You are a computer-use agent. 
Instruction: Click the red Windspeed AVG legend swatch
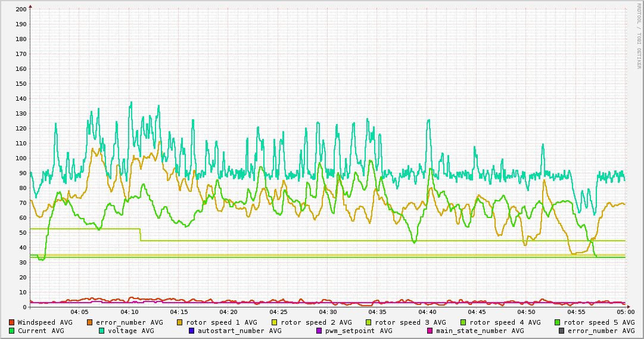pyautogui.click(x=12, y=322)
